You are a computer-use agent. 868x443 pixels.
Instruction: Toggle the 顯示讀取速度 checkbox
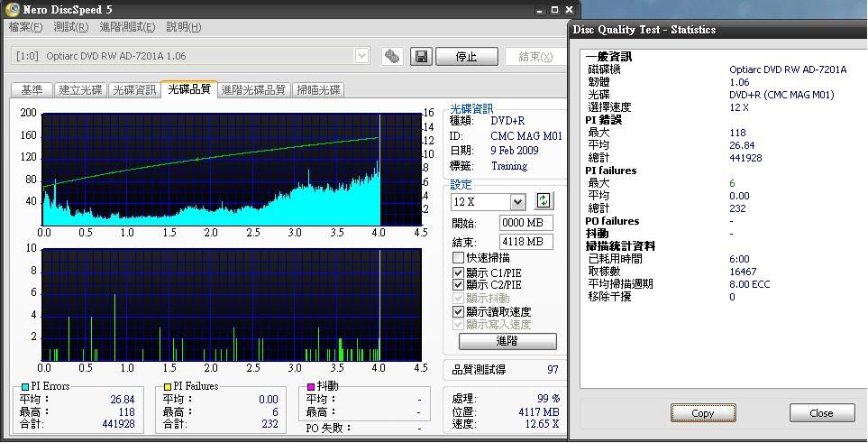459,311
